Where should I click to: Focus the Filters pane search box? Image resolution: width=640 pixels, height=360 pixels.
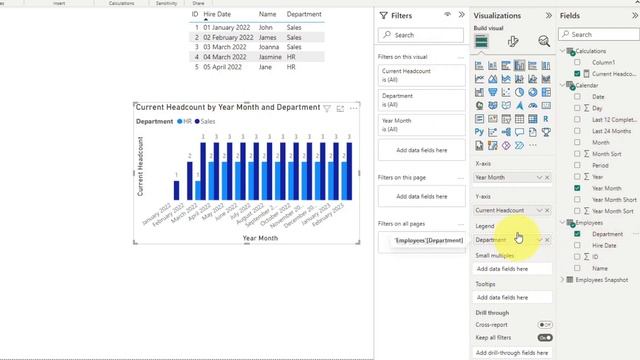[x=421, y=35]
